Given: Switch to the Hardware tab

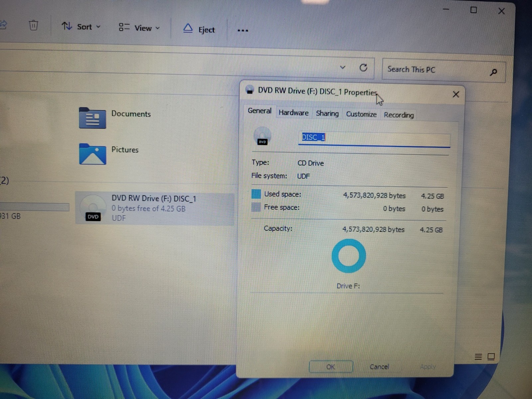Looking at the screenshot, I should (294, 113).
